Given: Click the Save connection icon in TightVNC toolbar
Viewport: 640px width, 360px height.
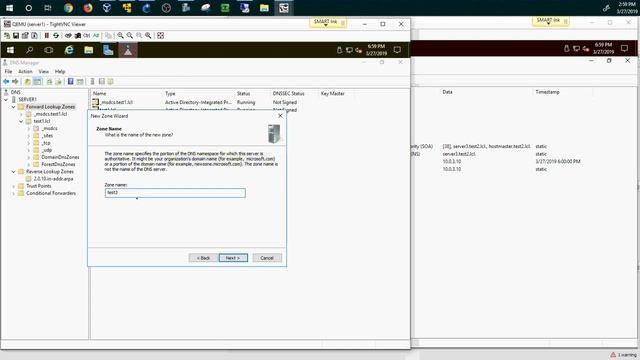Looking at the screenshot, I should (x=16, y=36).
